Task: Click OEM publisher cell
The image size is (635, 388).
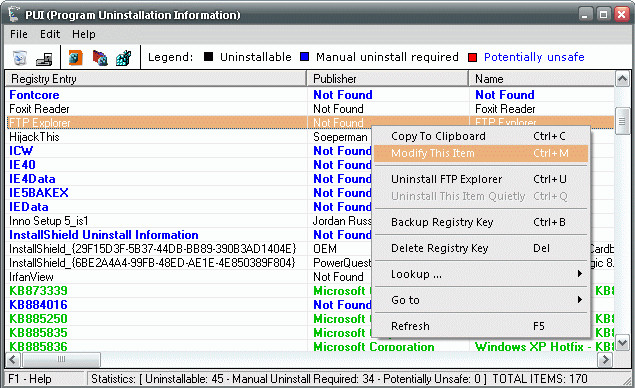Action: click(x=325, y=249)
